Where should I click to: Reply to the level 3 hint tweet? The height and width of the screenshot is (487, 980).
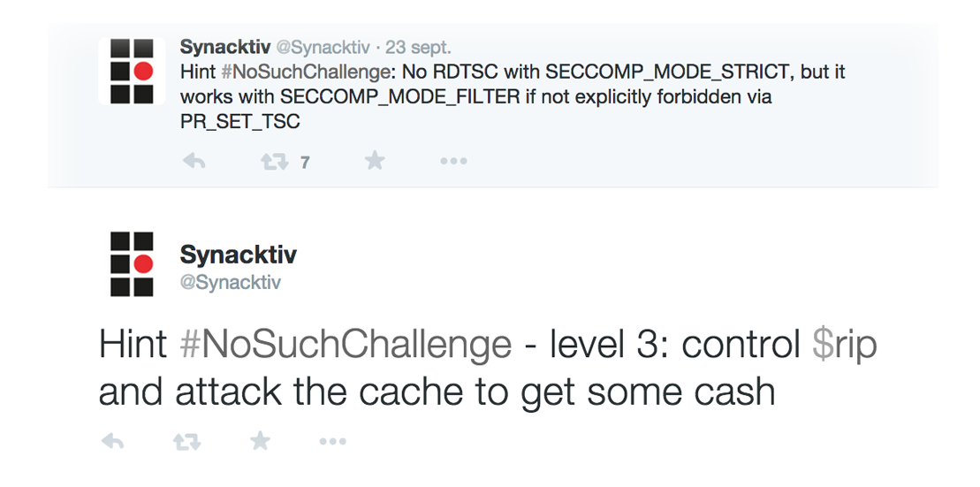112,442
